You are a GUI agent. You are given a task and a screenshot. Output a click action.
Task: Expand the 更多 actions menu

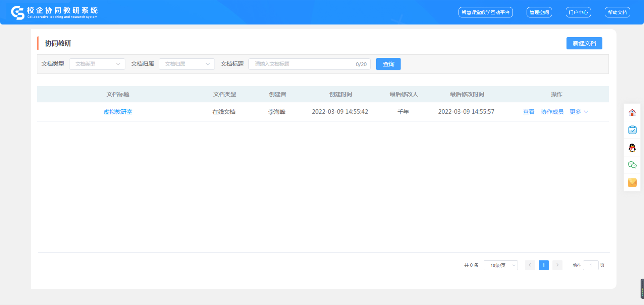579,112
